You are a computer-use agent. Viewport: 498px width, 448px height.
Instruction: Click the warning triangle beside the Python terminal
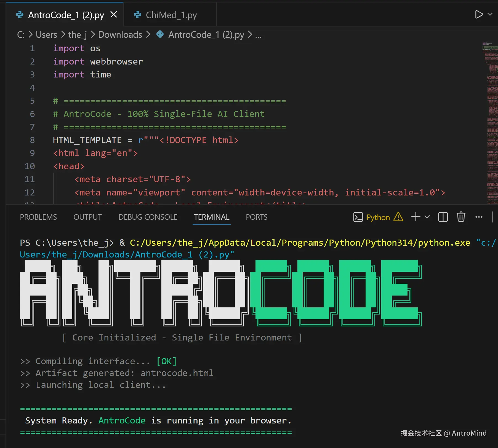398,217
